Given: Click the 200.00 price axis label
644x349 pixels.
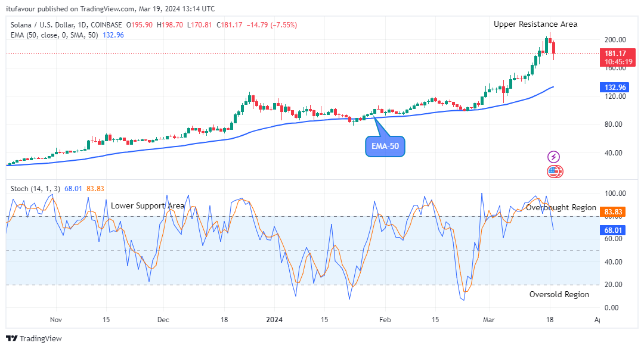Looking at the screenshot, I should 615,40.
